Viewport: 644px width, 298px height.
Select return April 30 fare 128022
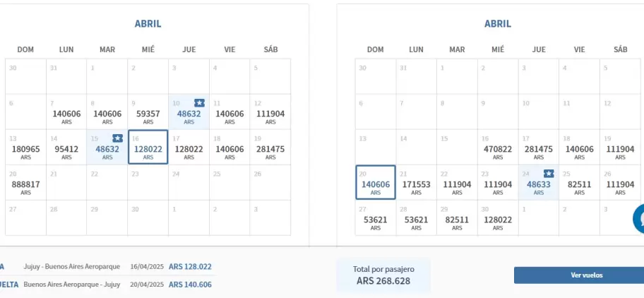pos(498,217)
